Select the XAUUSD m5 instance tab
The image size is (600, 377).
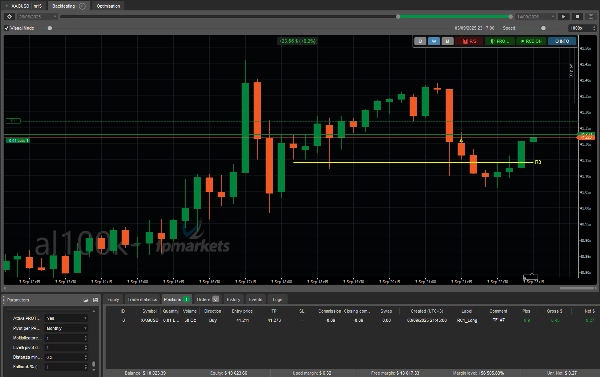(x=25, y=6)
